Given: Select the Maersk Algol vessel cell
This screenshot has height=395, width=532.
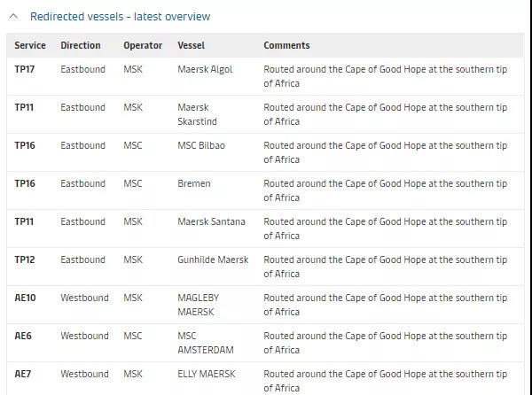Looking at the screenshot, I should pyautogui.click(x=205, y=69).
